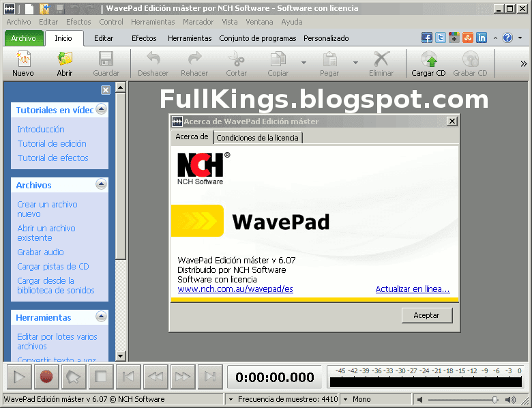Open the Mono channel dropdown arrow
This screenshot has width=532, height=408.
(x=345, y=400)
